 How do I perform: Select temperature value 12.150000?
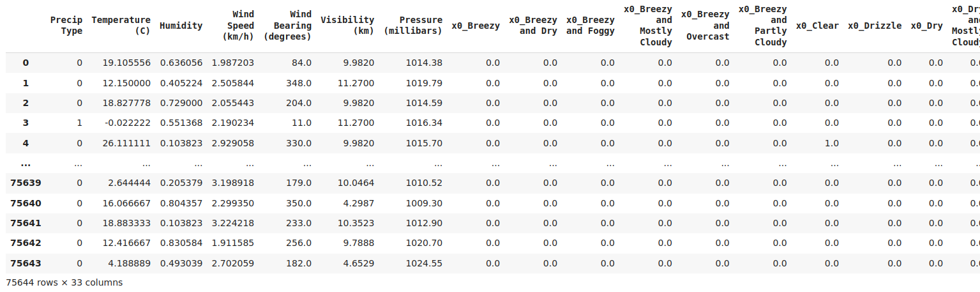(x=126, y=83)
